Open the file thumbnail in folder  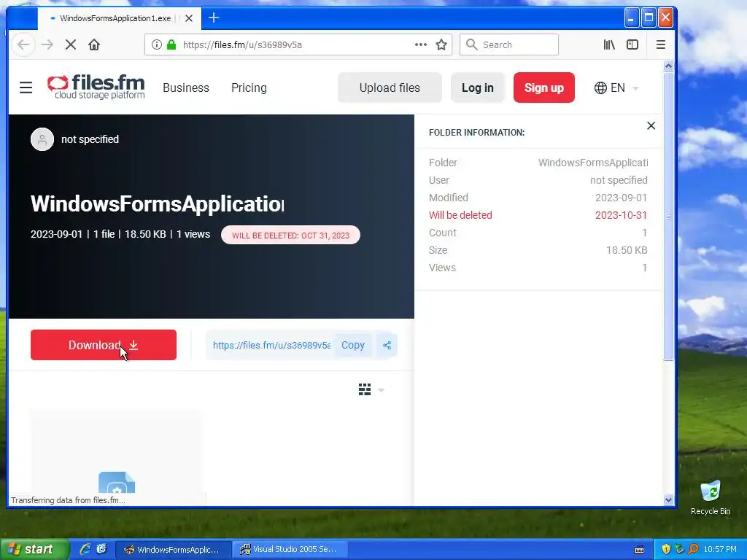point(116,452)
